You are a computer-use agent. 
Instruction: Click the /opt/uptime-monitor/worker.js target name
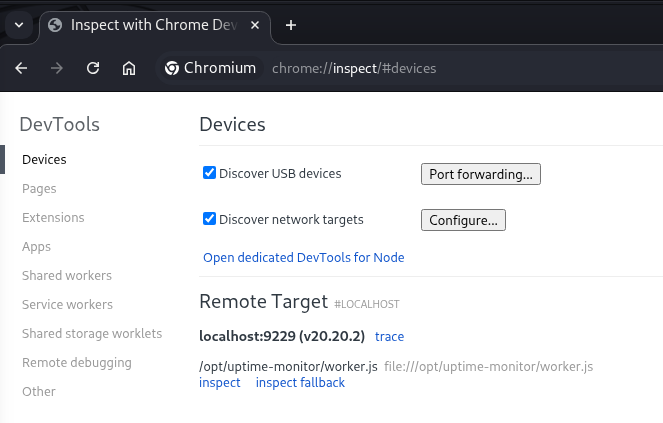(288, 367)
